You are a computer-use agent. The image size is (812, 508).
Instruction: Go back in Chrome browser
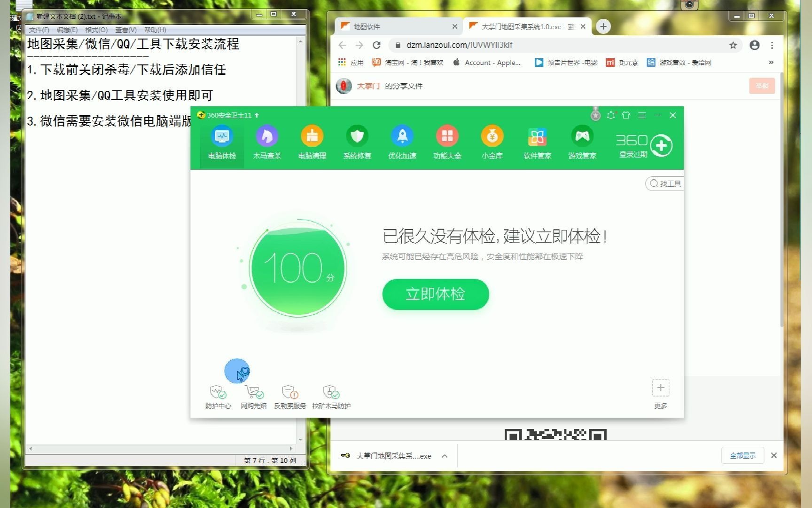[x=342, y=45]
